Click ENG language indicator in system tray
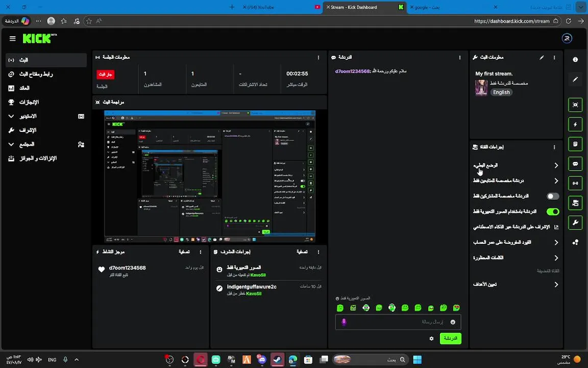 [52, 360]
